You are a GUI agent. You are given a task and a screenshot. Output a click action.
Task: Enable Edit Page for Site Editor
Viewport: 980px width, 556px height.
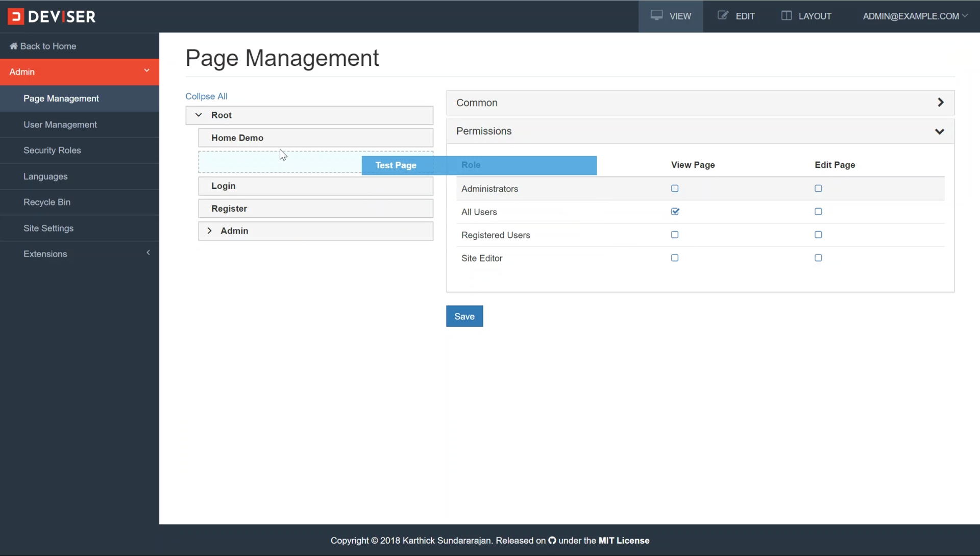(x=818, y=258)
